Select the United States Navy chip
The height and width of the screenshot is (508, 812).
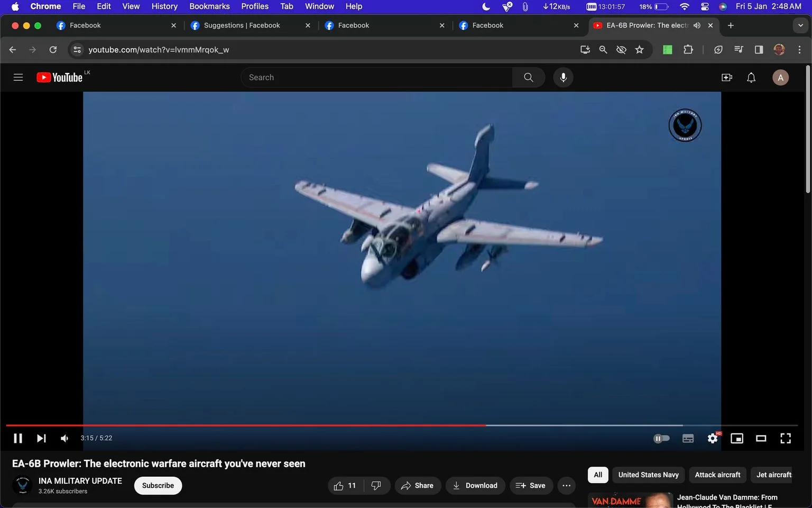click(x=649, y=475)
